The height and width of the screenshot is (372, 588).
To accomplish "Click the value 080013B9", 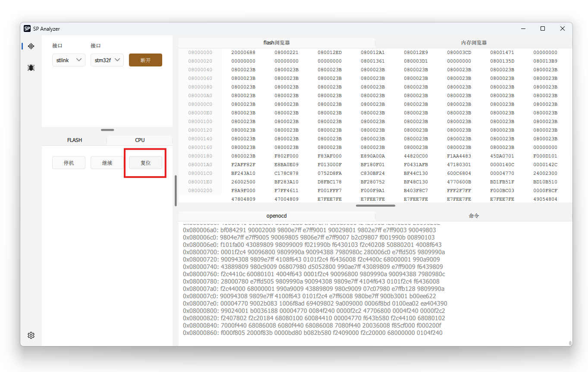I will point(545,61).
